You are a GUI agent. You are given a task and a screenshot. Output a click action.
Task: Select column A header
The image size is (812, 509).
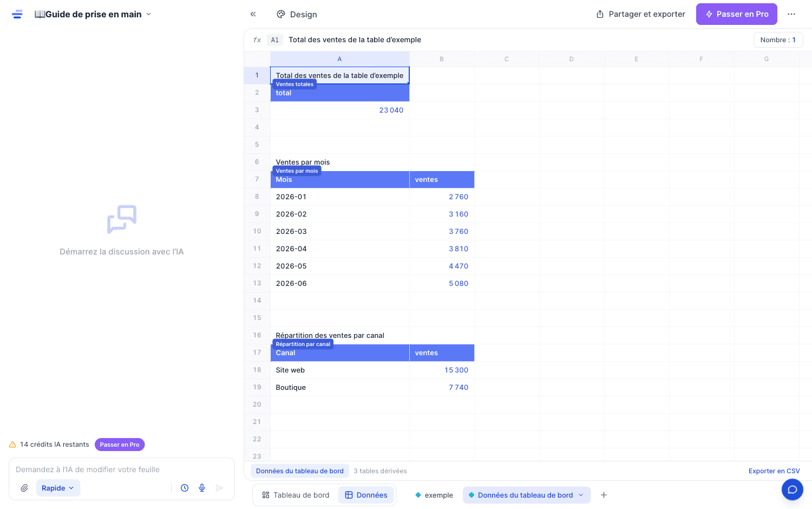click(x=340, y=59)
